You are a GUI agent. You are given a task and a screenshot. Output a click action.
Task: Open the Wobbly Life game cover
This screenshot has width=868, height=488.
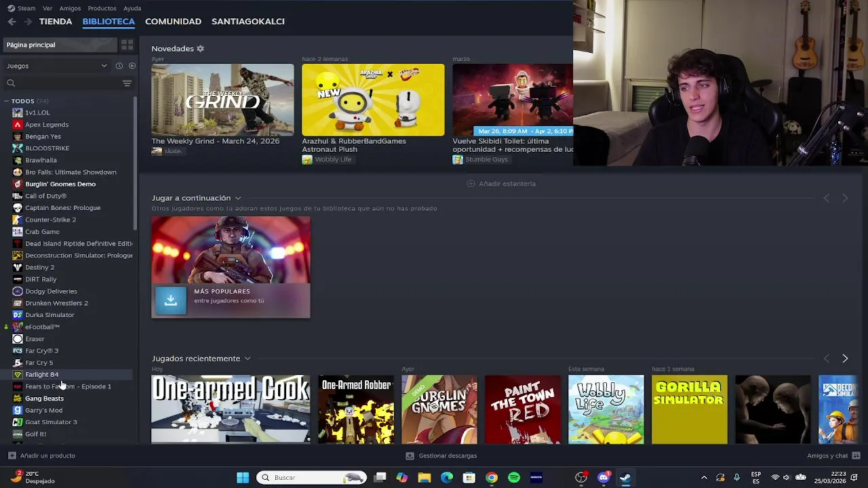click(606, 409)
